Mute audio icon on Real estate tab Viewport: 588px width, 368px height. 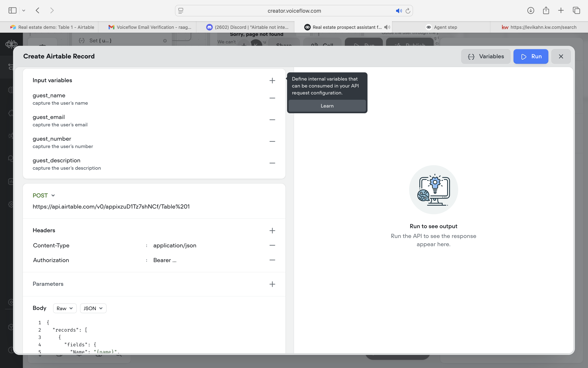click(387, 27)
